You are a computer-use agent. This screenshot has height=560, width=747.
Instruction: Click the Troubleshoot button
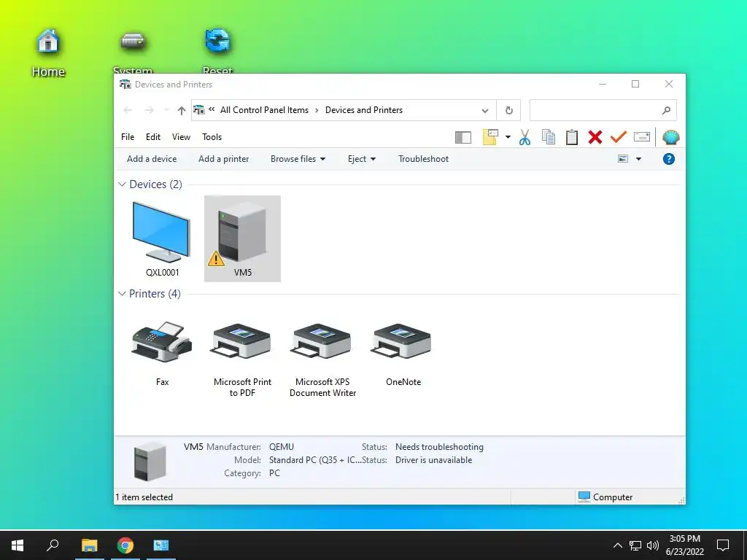tap(423, 159)
